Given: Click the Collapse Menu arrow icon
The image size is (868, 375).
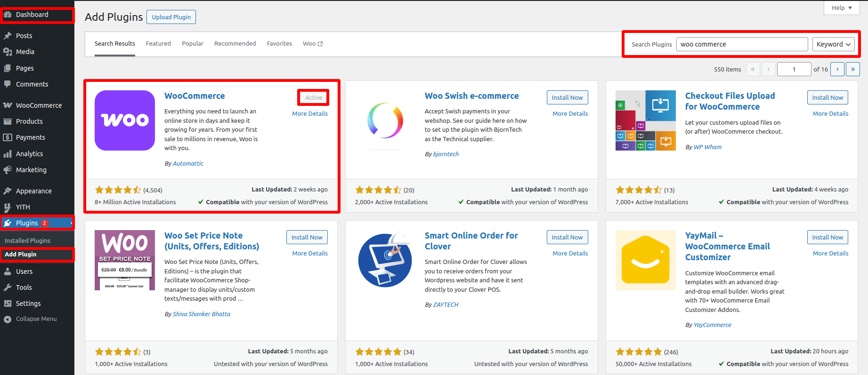Looking at the screenshot, I should click(x=8, y=319).
